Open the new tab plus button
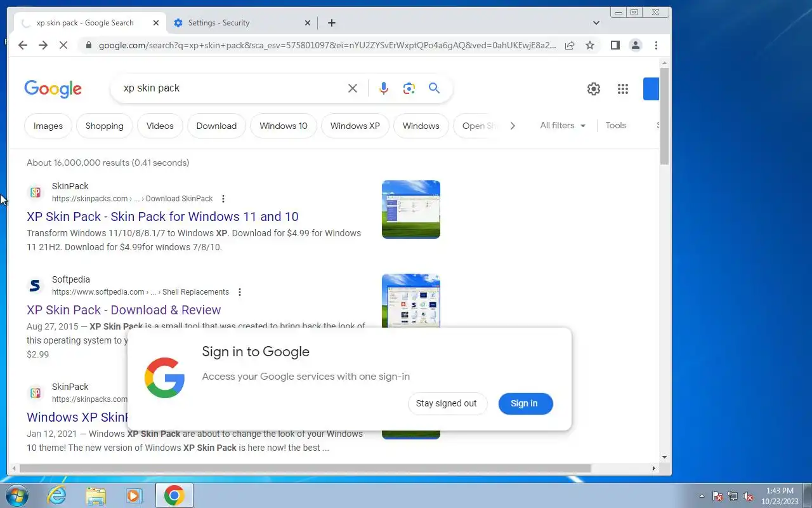Viewport: 812px width, 508px height. [332, 23]
